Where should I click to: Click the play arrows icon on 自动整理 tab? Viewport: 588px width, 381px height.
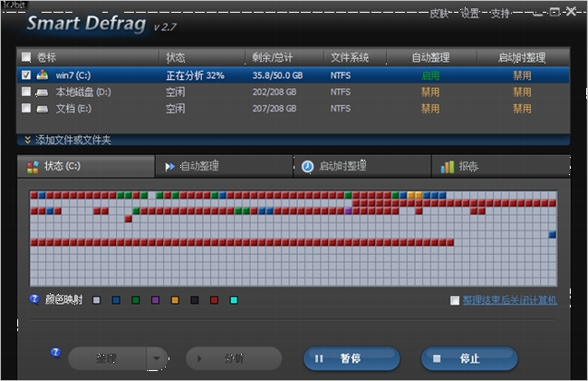tap(169, 166)
